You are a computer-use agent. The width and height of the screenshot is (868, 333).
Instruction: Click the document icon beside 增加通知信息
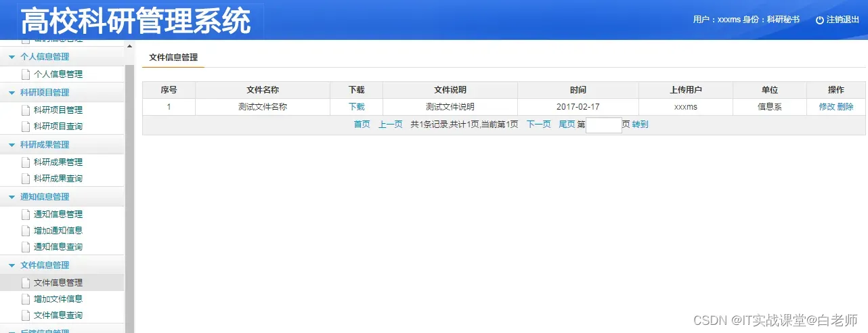pos(26,231)
